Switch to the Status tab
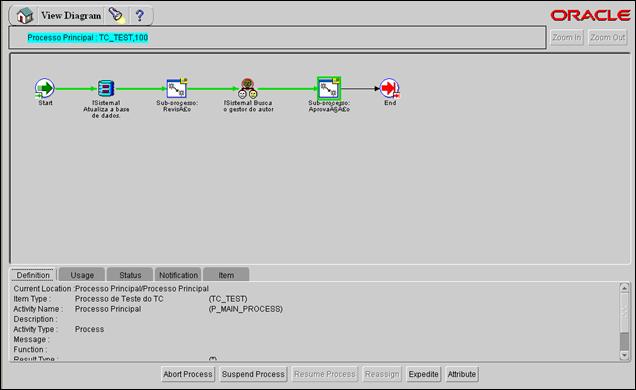 (130, 275)
